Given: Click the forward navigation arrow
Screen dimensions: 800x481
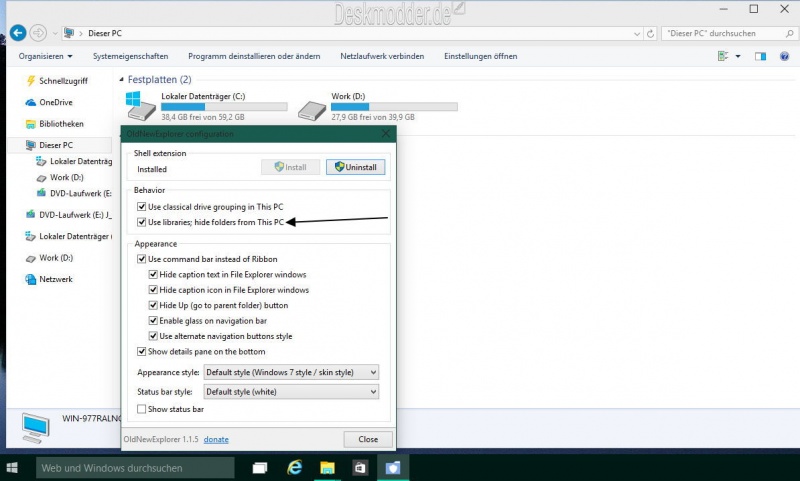Looking at the screenshot, I should click(x=38, y=33).
